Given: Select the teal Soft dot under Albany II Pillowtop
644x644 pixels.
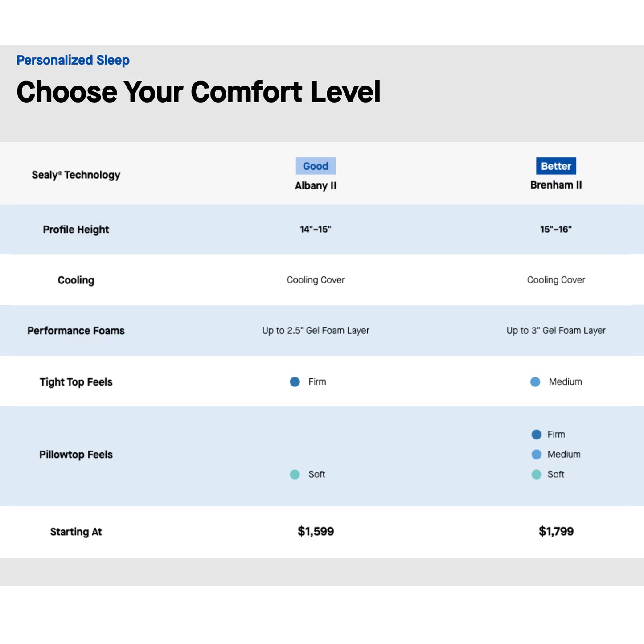Looking at the screenshot, I should pos(295,475).
